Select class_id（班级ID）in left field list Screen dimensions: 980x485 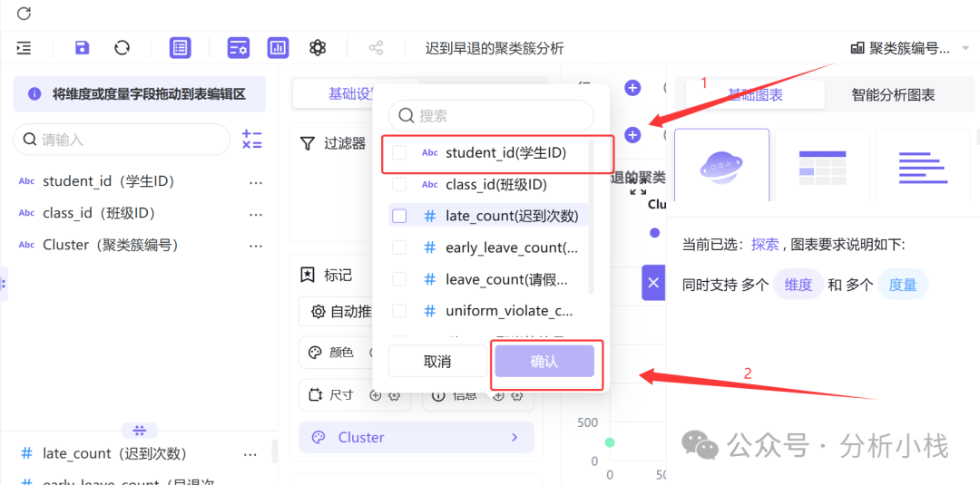click(99, 213)
